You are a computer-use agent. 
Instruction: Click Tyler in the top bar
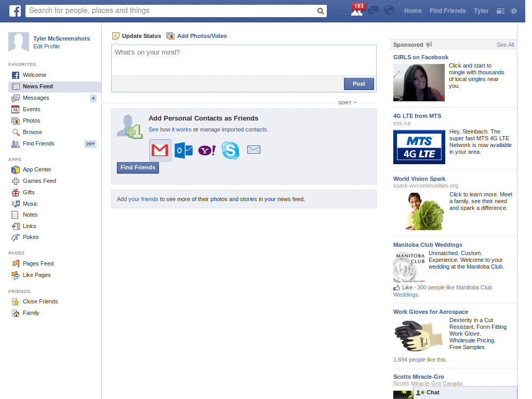click(x=481, y=11)
